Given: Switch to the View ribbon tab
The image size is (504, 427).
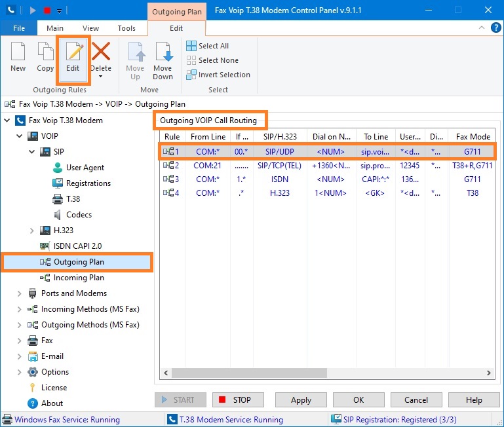Looking at the screenshot, I should (90, 28).
